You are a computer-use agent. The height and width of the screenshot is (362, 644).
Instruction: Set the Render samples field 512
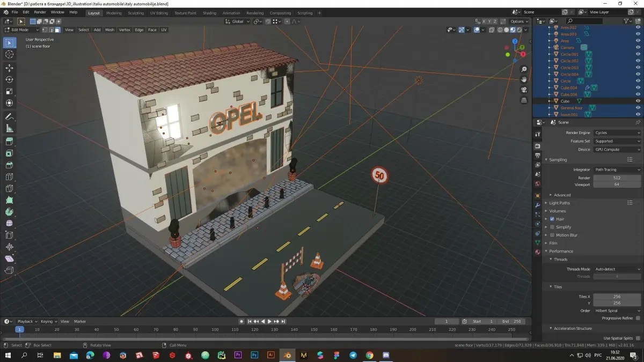(617, 178)
